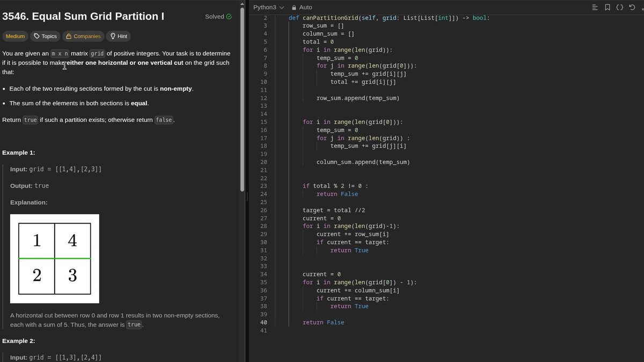Click the lock icon beside Auto

(294, 8)
